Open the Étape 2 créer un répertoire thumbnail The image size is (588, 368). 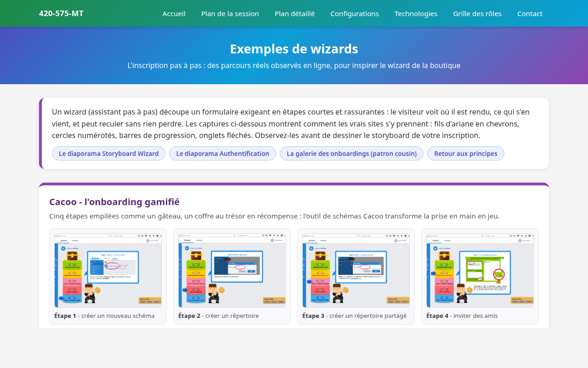coord(232,270)
